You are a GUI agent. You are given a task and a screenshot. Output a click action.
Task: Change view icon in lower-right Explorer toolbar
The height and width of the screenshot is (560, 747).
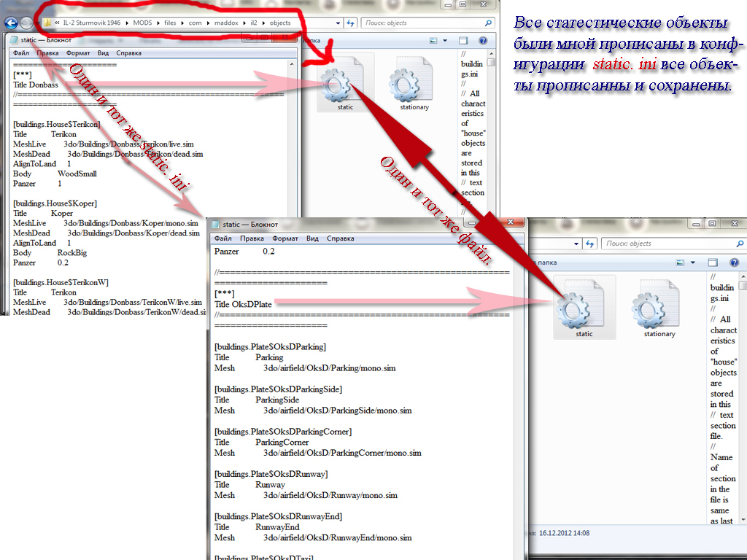coord(680,262)
